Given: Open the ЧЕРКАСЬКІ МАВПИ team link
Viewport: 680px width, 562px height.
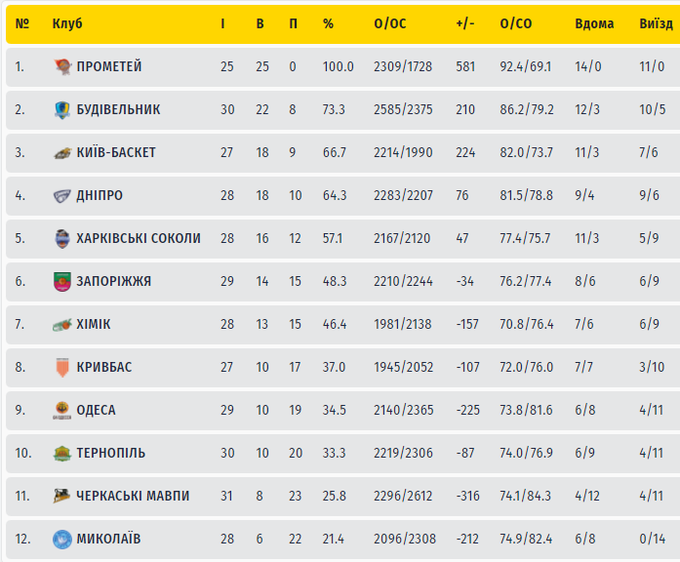Looking at the screenshot, I should 133,496.
